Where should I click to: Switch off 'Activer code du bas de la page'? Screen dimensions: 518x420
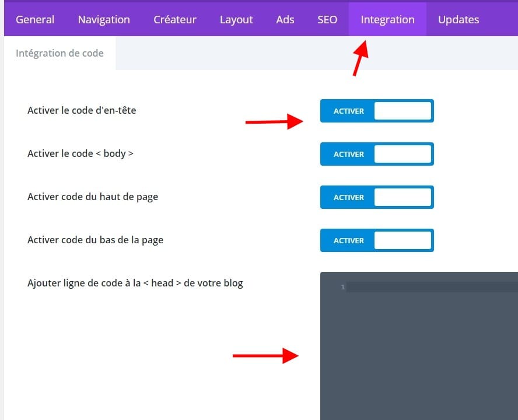(x=376, y=240)
